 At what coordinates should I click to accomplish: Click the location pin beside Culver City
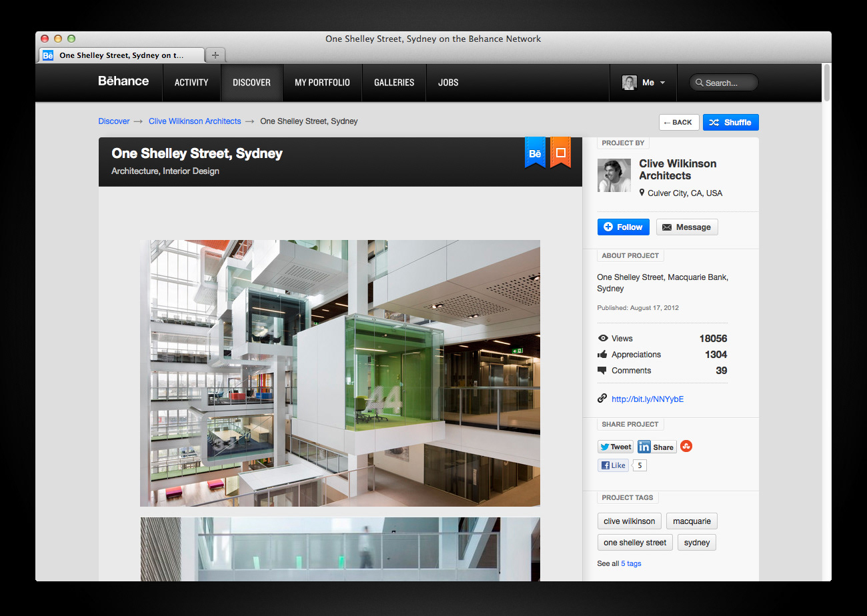pyautogui.click(x=642, y=193)
